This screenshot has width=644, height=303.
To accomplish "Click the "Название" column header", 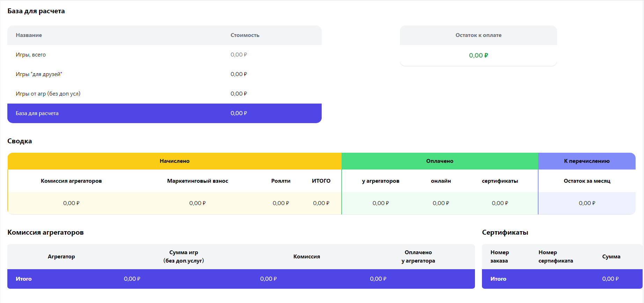I will (x=29, y=35).
